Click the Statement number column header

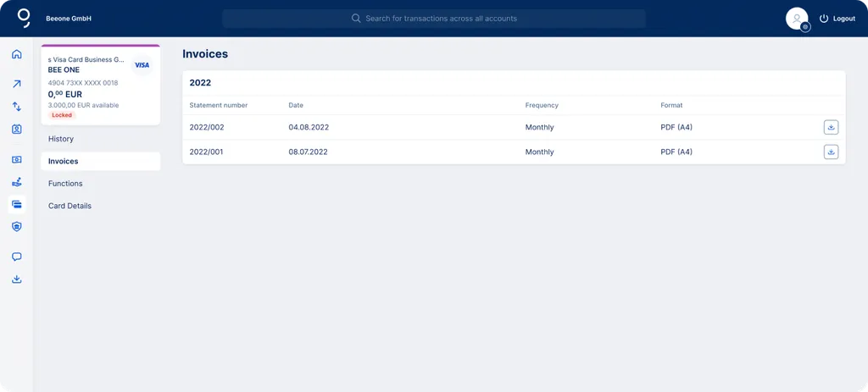pyautogui.click(x=218, y=105)
